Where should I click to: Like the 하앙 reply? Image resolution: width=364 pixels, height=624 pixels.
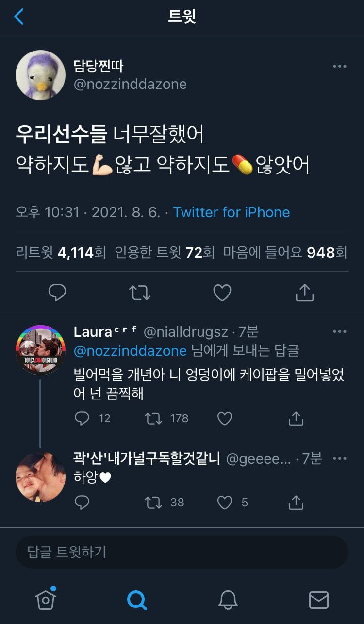(224, 503)
